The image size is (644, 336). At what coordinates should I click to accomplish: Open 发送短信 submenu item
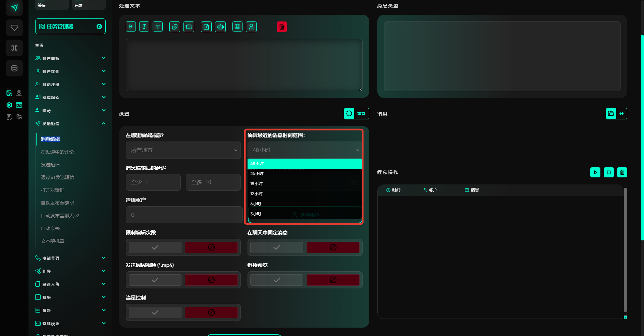[50, 165]
